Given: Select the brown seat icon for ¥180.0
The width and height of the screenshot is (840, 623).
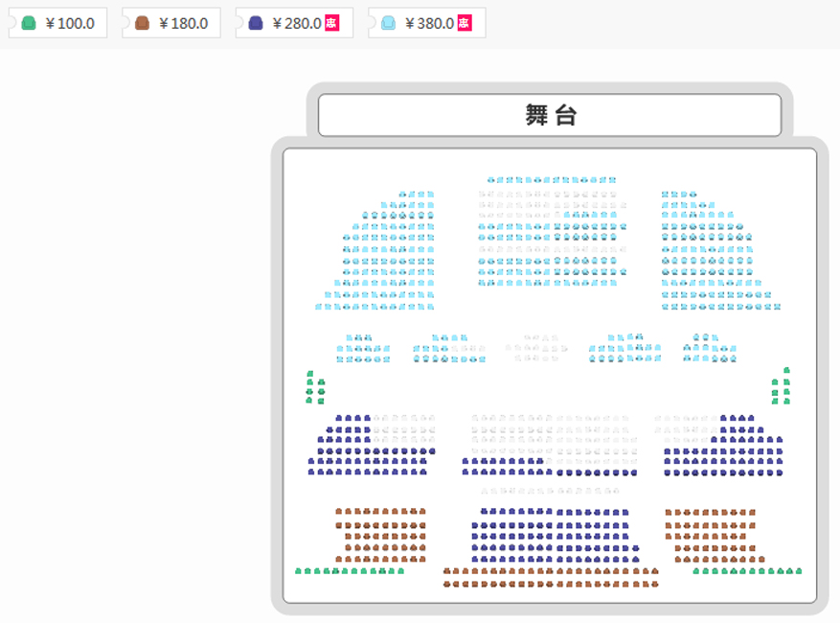Looking at the screenshot, I should pos(142,23).
